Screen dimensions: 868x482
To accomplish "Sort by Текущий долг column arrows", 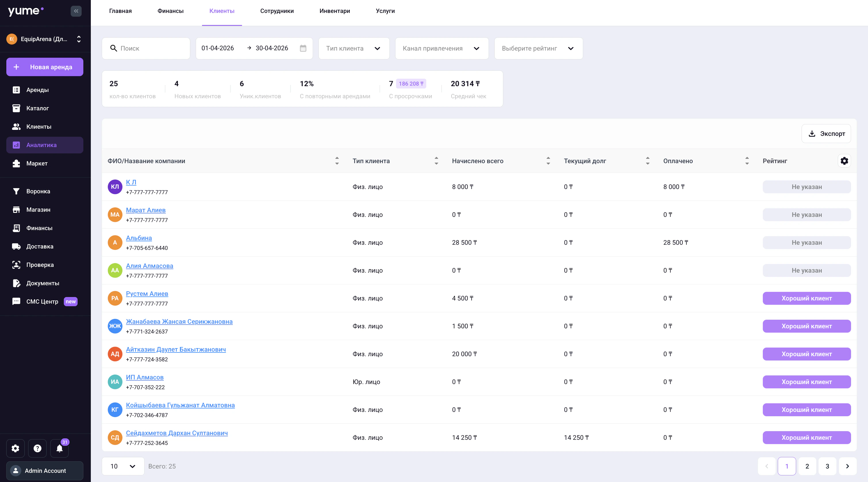I will coord(647,161).
